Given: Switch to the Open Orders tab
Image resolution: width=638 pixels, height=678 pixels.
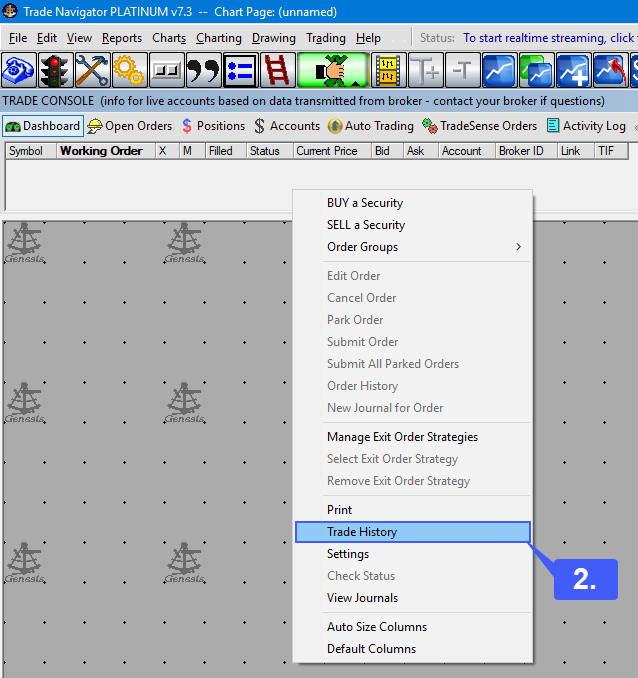Looking at the screenshot, I should pos(130,126).
